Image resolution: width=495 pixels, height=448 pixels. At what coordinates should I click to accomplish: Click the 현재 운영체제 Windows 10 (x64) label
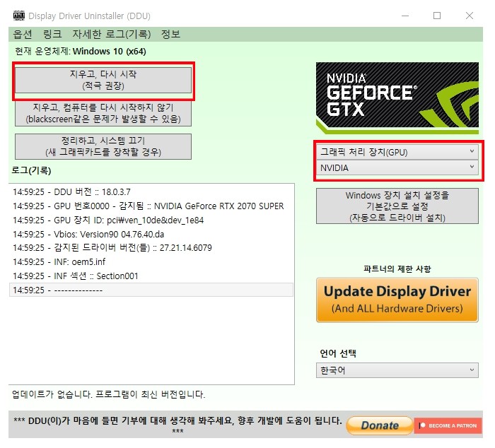(81, 52)
